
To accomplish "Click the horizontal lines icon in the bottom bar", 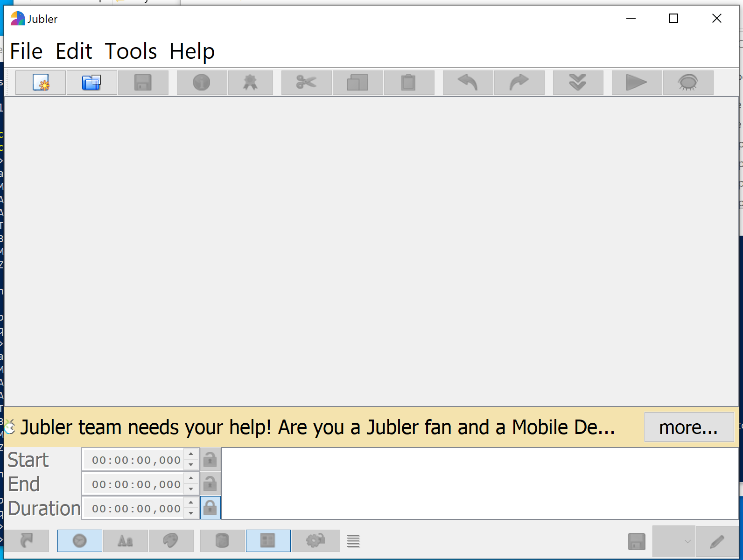I will (x=353, y=541).
